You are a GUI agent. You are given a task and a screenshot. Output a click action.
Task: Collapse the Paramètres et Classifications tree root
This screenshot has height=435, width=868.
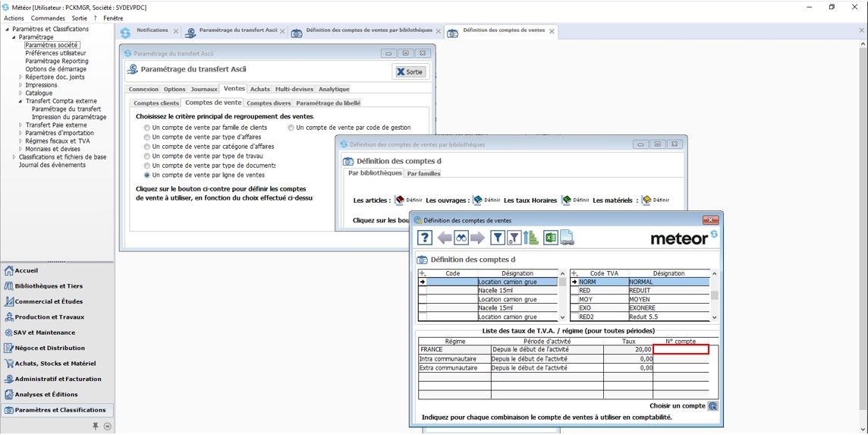click(x=8, y=29)
